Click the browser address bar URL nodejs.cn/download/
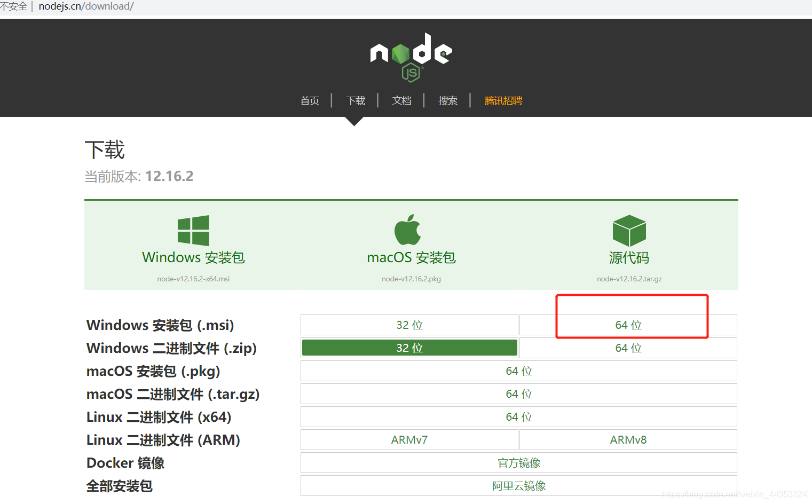The height and width of the screenshot is (504, 812). point(86,6)
